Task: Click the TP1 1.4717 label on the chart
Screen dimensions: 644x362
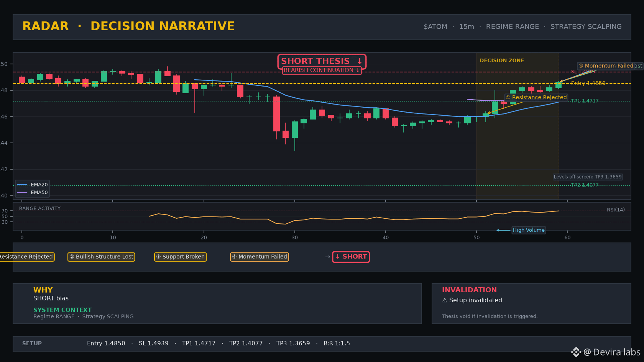Action: coord(585,101)
